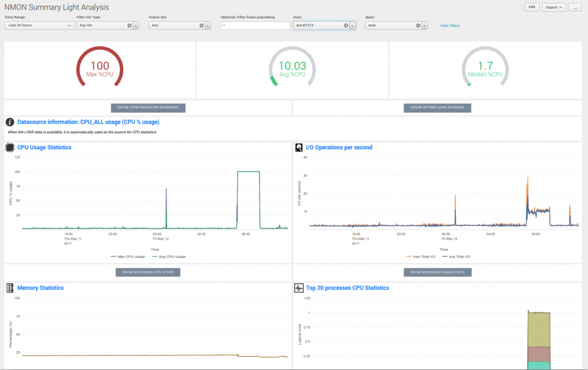Click the NMON Summary Light Analysis title
Screen dimensions: 588x370
[56, 7]
